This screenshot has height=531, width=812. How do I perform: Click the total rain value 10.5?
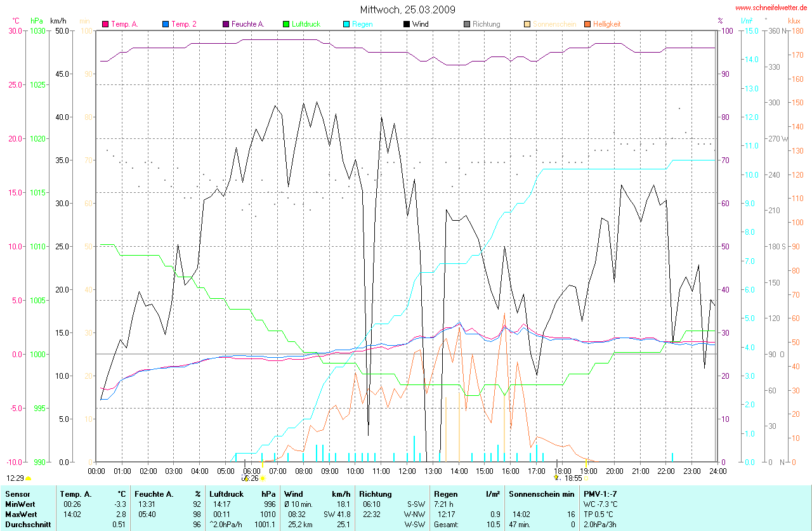coord(493,525)
